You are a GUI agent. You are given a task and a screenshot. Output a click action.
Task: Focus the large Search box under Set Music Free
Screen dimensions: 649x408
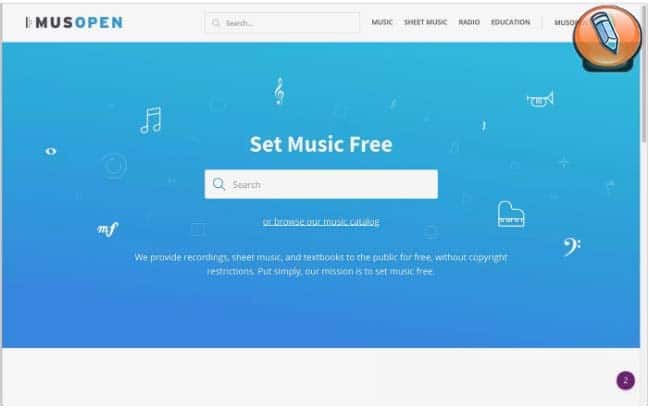tap(321, 184)
